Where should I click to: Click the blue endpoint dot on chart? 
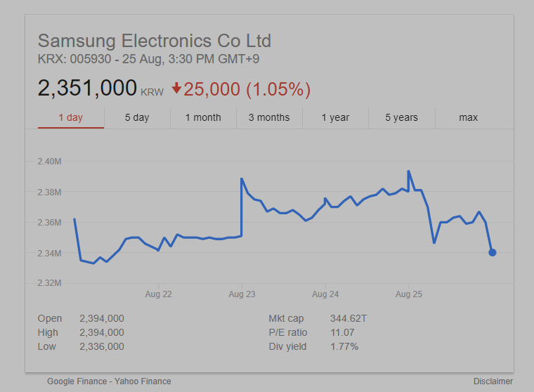pyautogui.click(x=492, y=252)
